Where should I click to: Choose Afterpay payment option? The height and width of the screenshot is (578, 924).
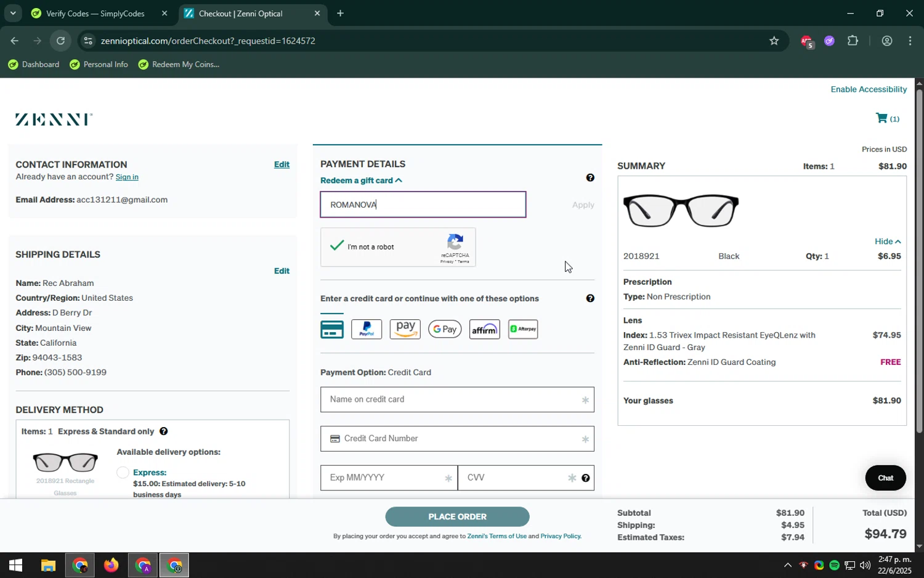(x=523, y=330)
